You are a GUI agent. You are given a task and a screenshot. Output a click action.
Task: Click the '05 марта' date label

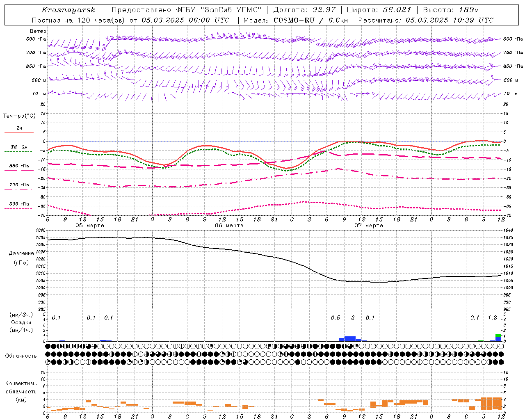90,225
